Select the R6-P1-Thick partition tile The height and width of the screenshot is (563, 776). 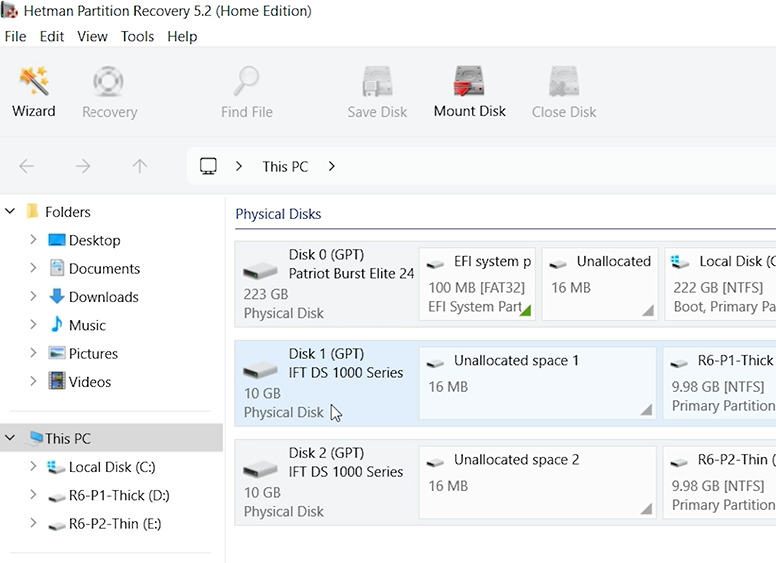coord(720,383)
